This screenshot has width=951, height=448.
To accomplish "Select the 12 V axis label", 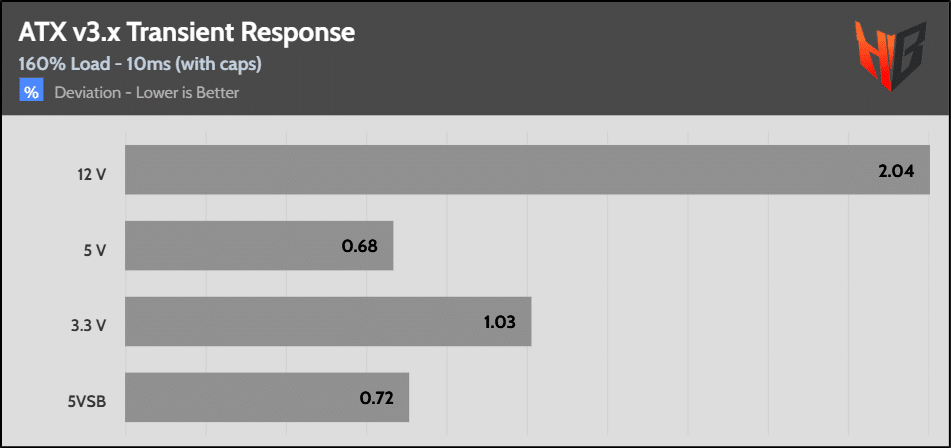I will (x=91, y=174).
